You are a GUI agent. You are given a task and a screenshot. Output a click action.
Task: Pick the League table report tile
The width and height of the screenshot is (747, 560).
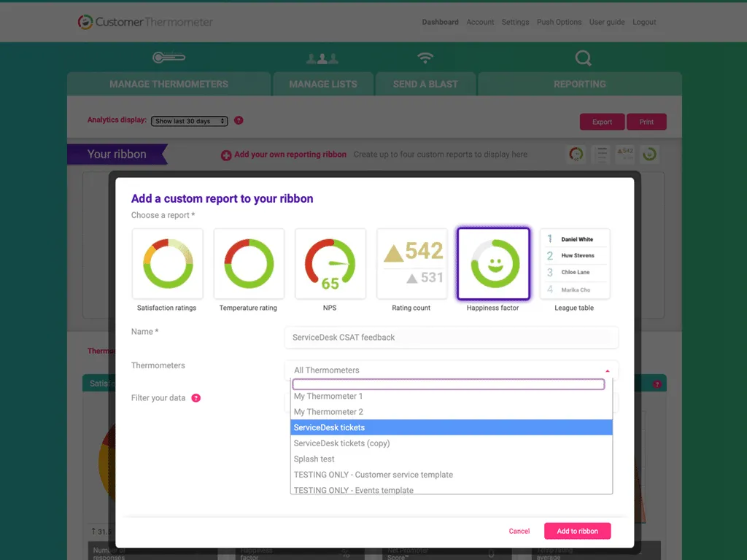point(575,264)
